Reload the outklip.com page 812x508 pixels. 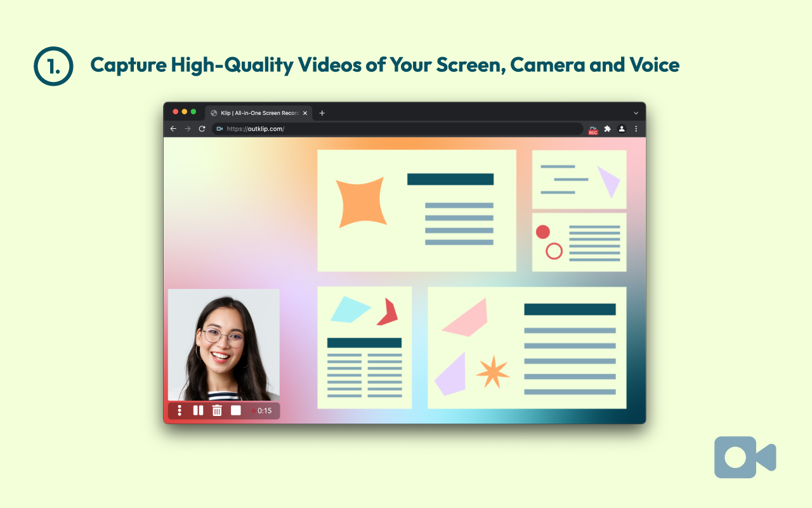(202, 128)
